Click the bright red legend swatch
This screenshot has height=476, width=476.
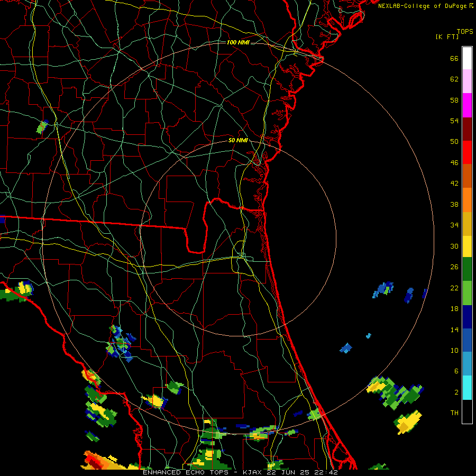(x=467, y=152)
